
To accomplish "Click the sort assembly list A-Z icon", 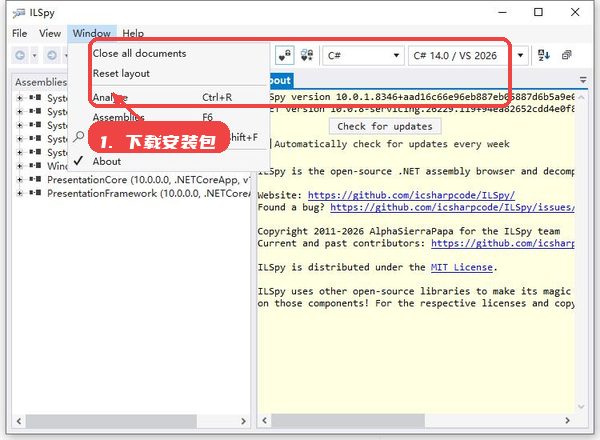I will (544, 55).
